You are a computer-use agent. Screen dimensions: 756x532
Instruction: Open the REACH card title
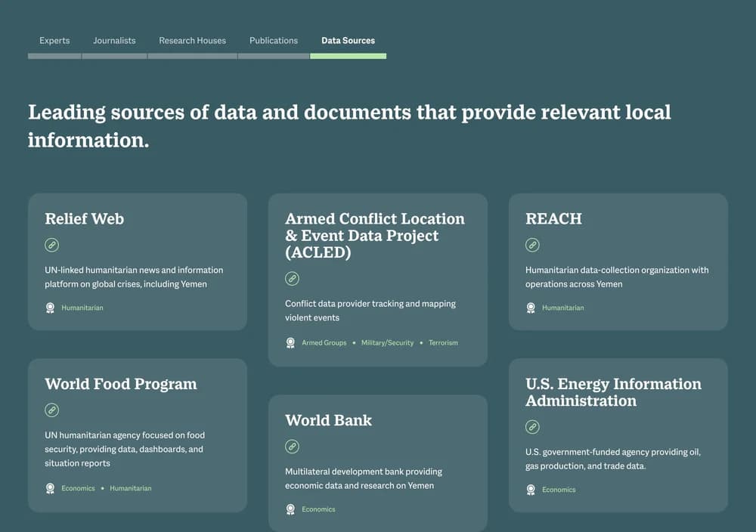pyautogui.click(x=553, y=219)
